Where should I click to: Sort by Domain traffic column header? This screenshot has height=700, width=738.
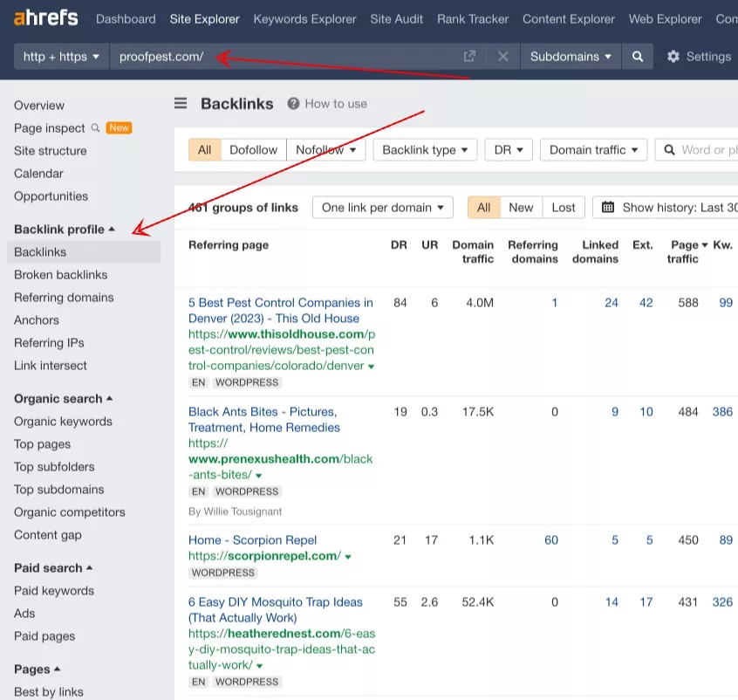[473, 251]
